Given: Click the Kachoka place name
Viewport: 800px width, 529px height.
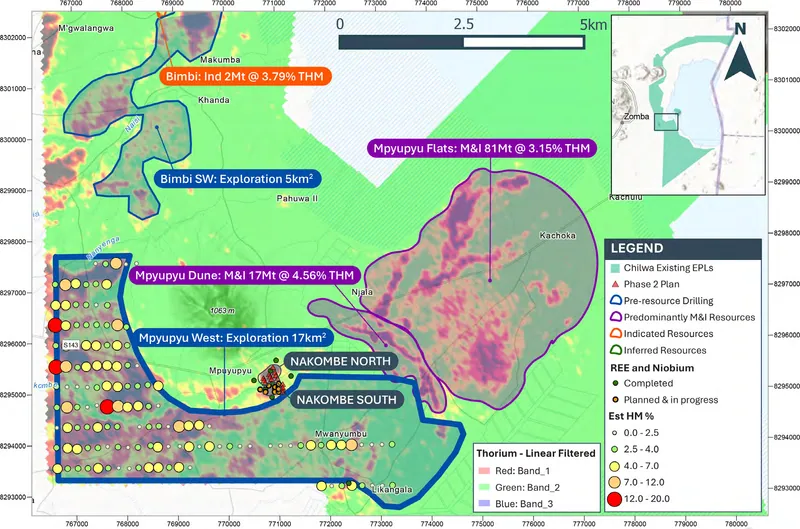Looking at the screenshot, I should (x=558, y=235).
